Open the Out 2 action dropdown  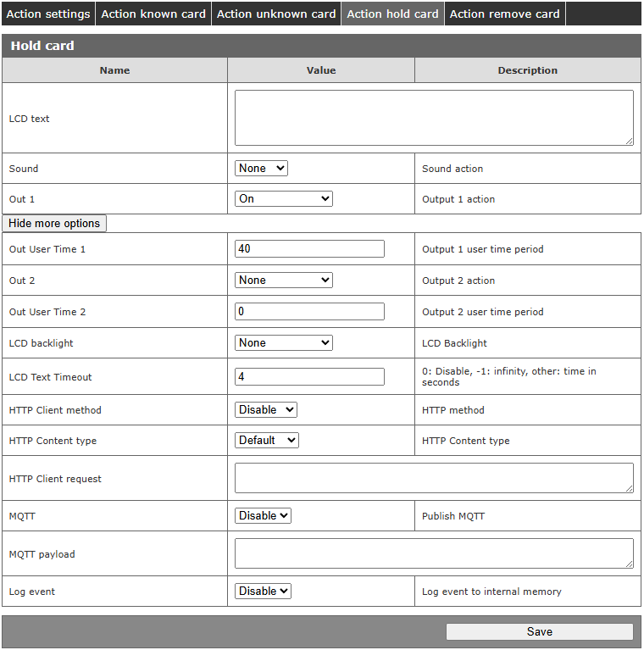tap(283, 281)
